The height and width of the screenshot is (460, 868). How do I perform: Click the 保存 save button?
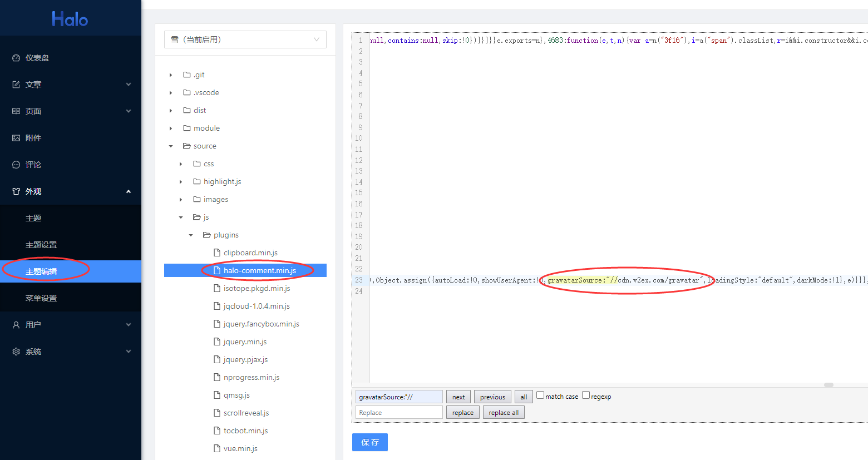point(369,442)
